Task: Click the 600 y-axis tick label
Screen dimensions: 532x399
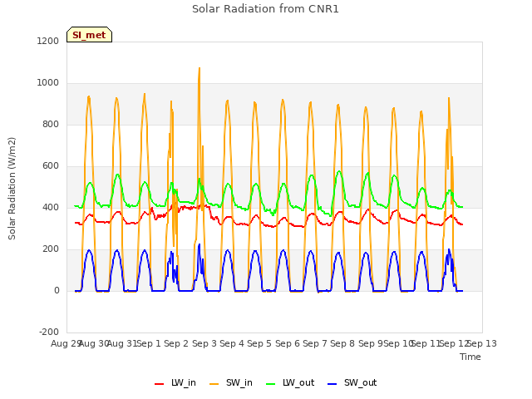Action: pyautogui.click(x=51, y=166)
